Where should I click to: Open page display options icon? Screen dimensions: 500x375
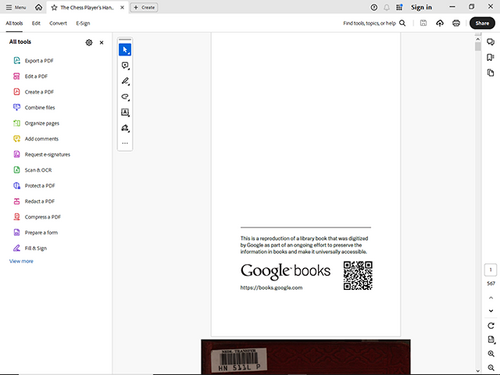pyautogui.click(x=491, y=340)
